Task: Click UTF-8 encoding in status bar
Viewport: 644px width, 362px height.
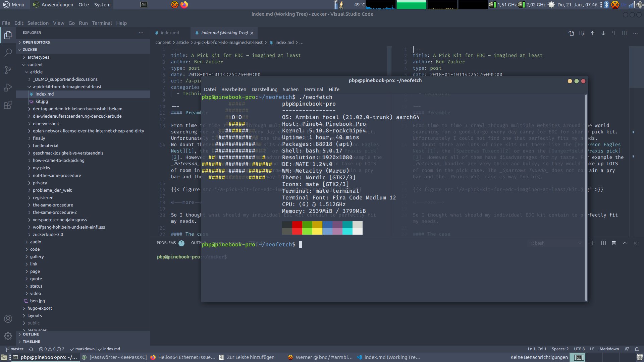Action: 579,349
